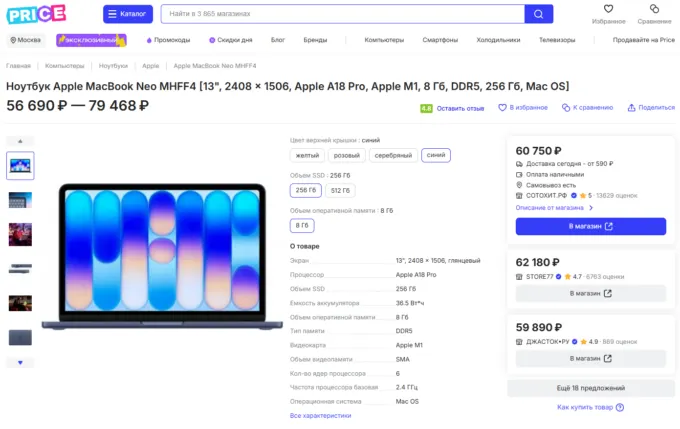Click СОТОХИТ.РФ store name
680x429 pixels.
point(546,196)
